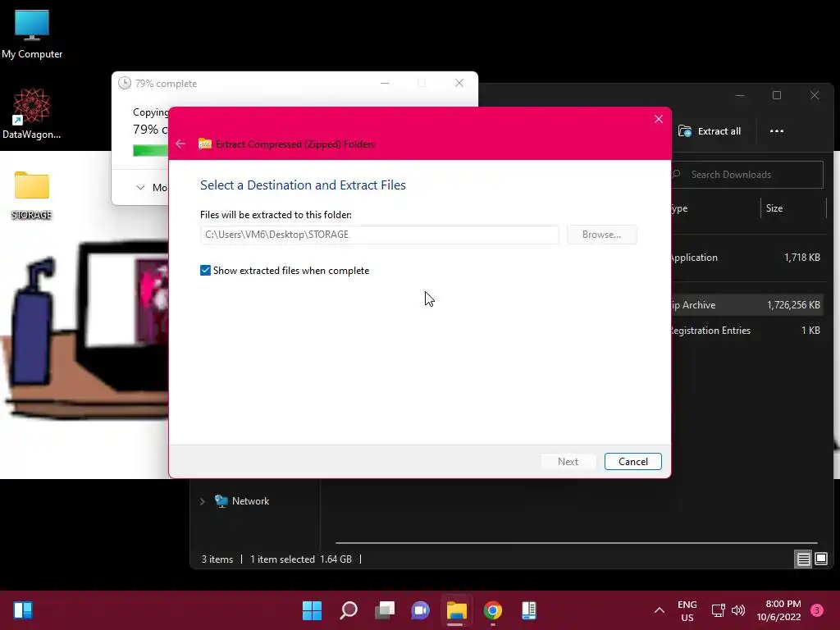Click the green copy progress bar
Screen dimensions: 840x630
(151, 151)
